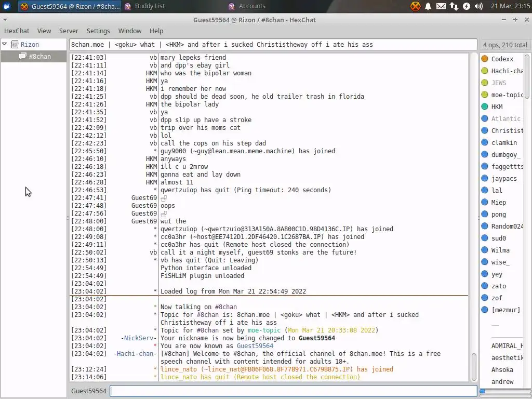Image resolution: width=532 pixels, height=399 pixels.
Task: Click the clamkin blue user dot
Action: click(x=485, y=142)
